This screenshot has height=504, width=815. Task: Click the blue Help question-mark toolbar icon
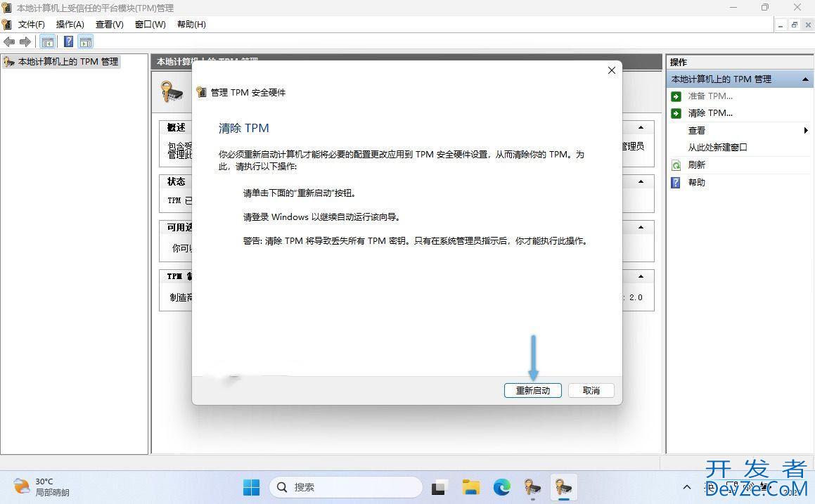tap(68, 41)
